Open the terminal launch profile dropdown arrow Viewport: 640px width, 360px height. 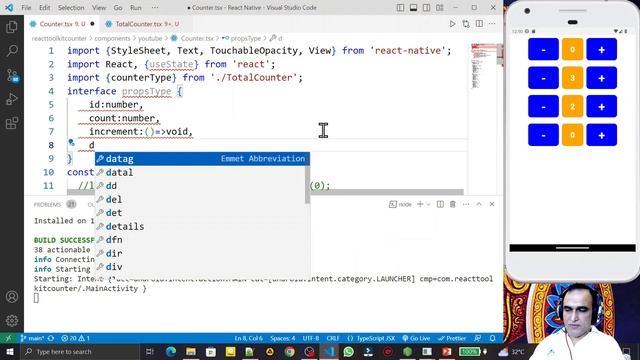tap(428, 204)
